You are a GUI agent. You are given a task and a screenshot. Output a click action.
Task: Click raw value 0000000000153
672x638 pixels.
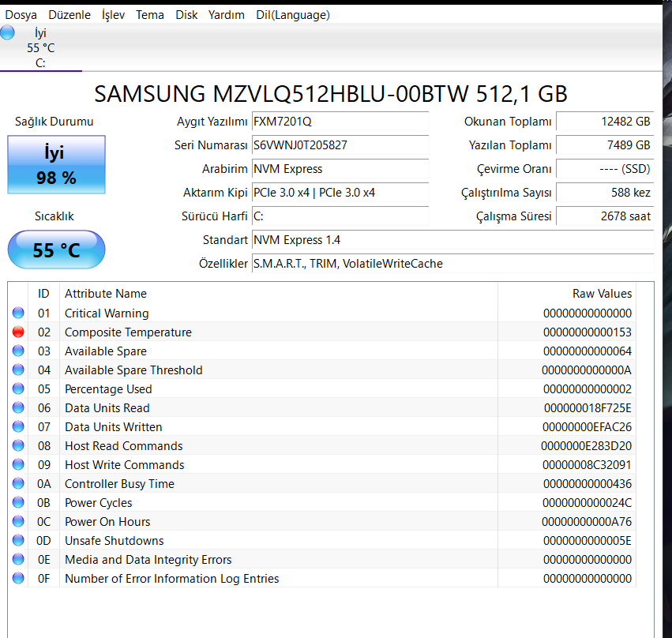coord(588,332)
